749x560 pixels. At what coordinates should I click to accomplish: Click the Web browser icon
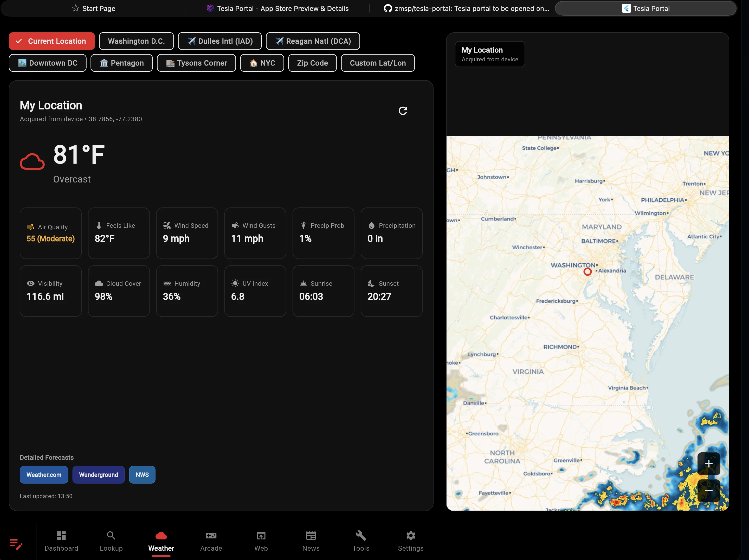pos(261,535)
